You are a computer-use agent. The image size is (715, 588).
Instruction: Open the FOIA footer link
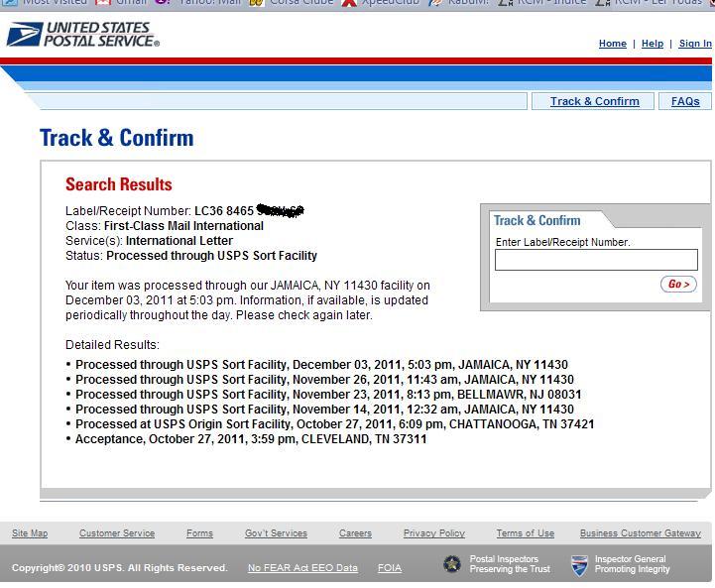pyautogui.click(x=390, y=568)
